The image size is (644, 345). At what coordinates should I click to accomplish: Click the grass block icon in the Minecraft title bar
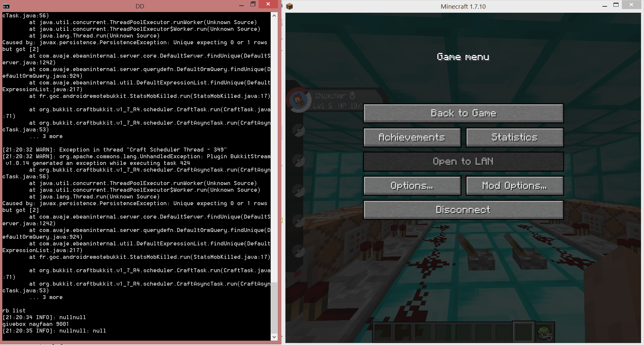[289, 6]
